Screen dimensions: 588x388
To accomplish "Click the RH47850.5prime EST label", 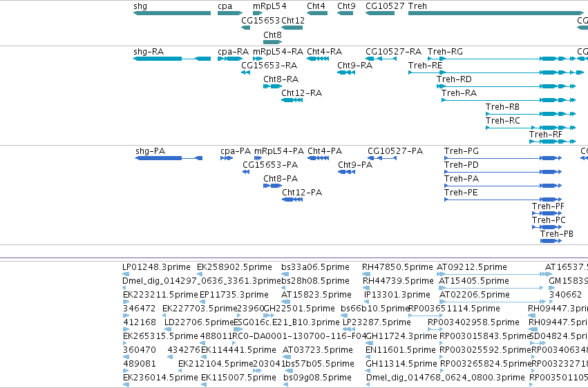I will (x=397, y=267).
